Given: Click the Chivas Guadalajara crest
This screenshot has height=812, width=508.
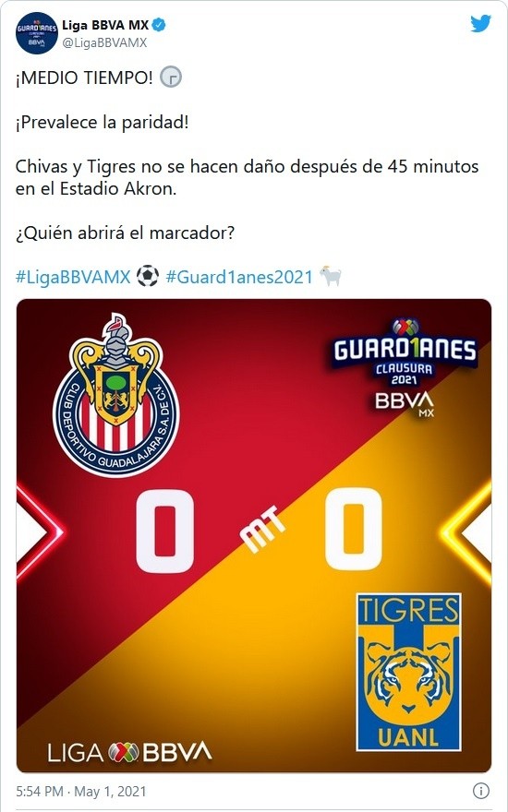Looking at the screenshot, I should coord(115,395).
